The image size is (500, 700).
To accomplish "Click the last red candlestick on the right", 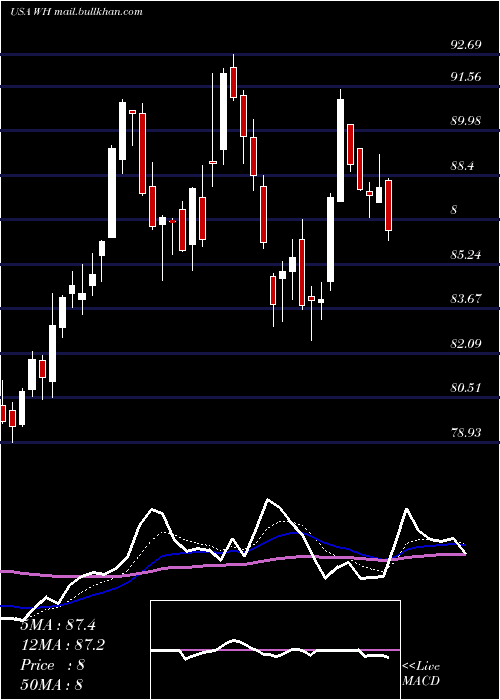I will point(388,205).
